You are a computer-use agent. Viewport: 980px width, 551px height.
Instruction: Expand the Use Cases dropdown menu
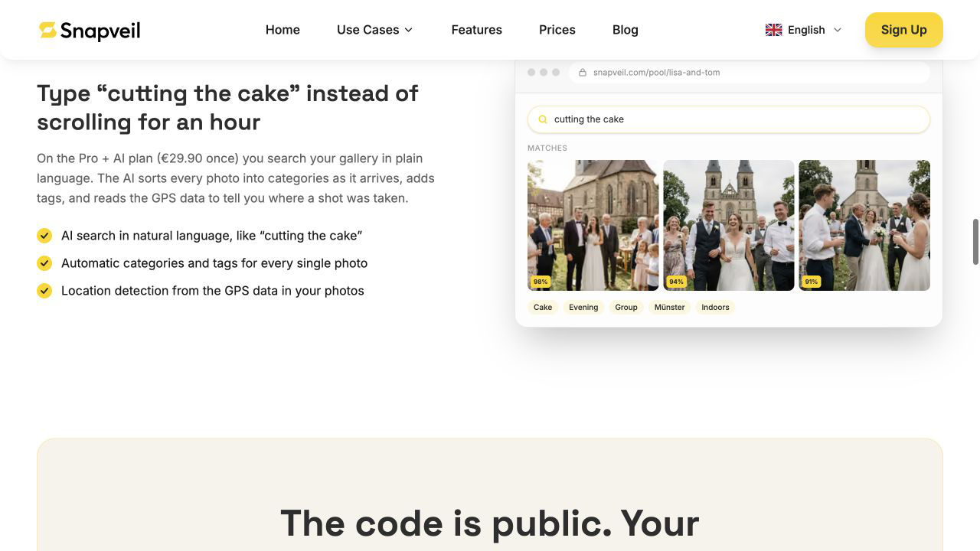375,30
